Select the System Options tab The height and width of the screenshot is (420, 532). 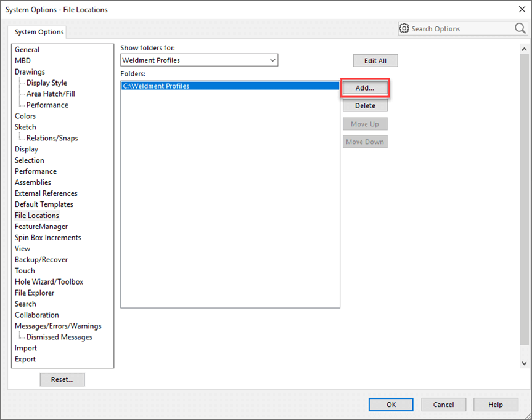point(38,32)
